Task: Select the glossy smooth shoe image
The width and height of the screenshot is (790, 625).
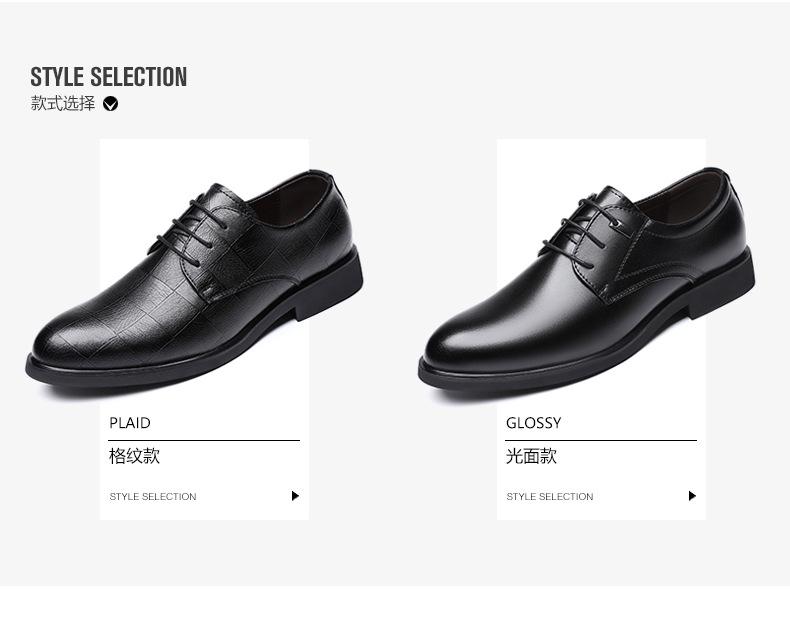Action: pyautogui.click(x=590, y=280)
